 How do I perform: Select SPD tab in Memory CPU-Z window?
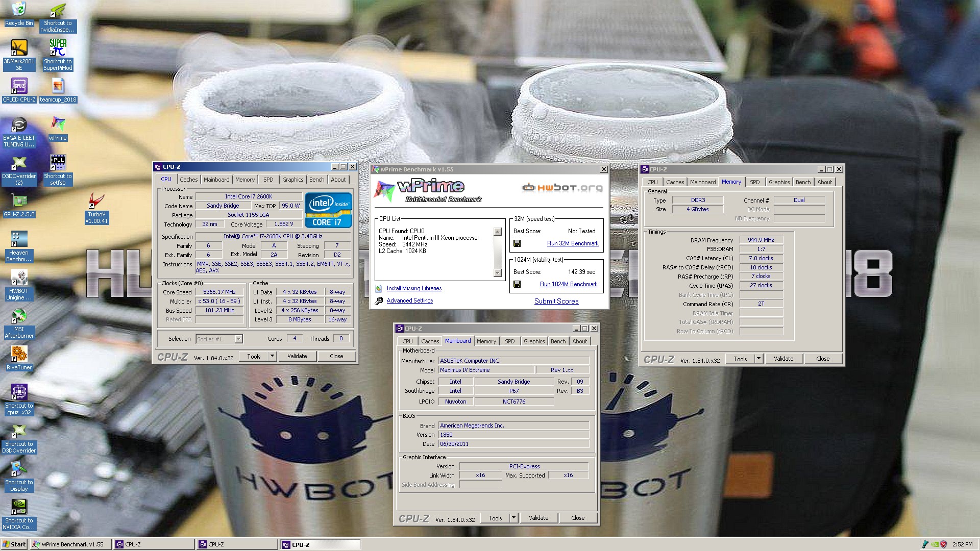tap(754, 182)
